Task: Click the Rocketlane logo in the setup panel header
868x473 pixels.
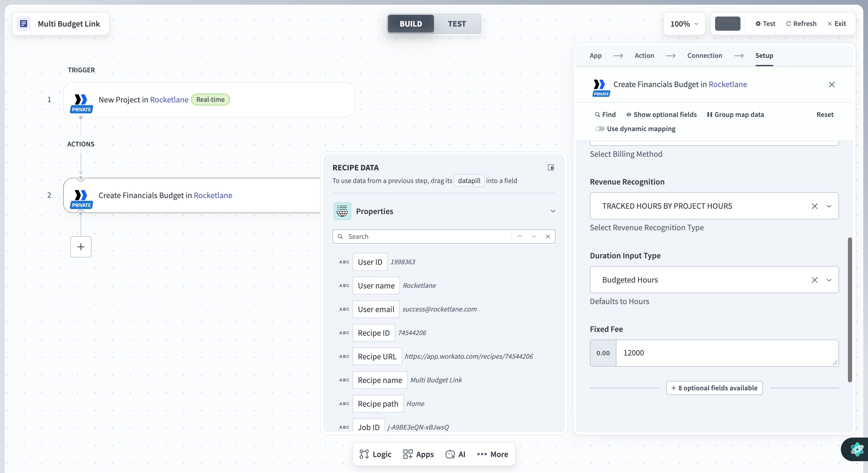Action: point(599,84)
